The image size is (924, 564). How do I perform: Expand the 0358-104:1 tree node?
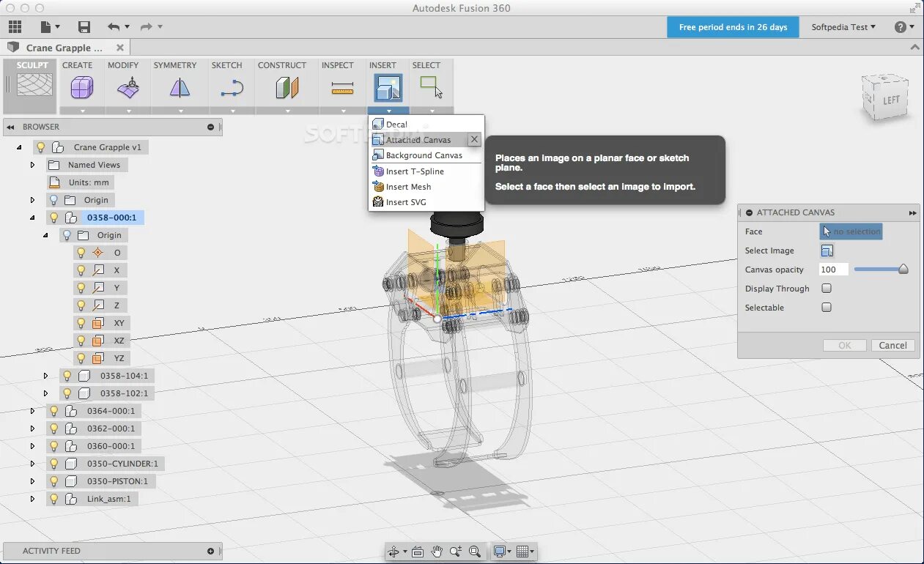coord(45,376)
